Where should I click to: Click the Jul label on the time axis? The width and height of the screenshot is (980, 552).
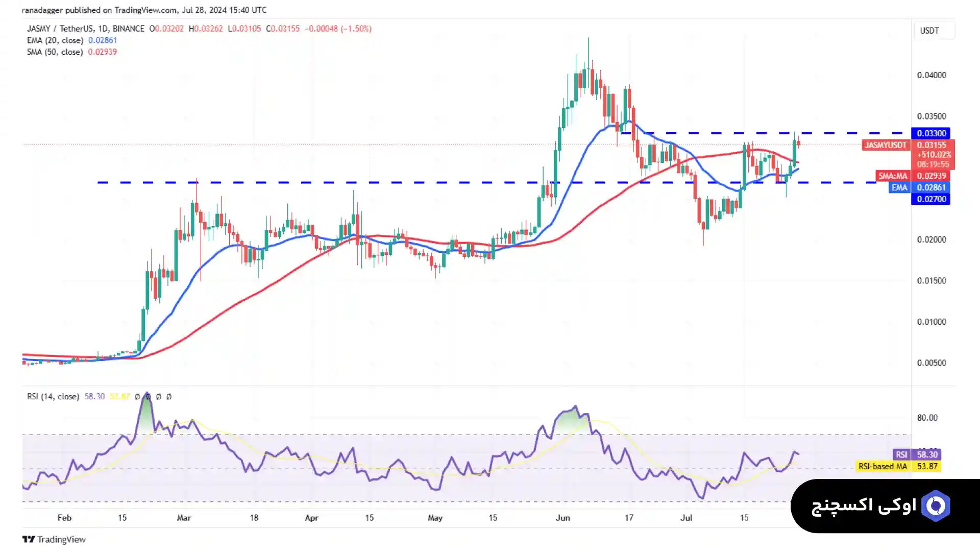coord(687,518)
